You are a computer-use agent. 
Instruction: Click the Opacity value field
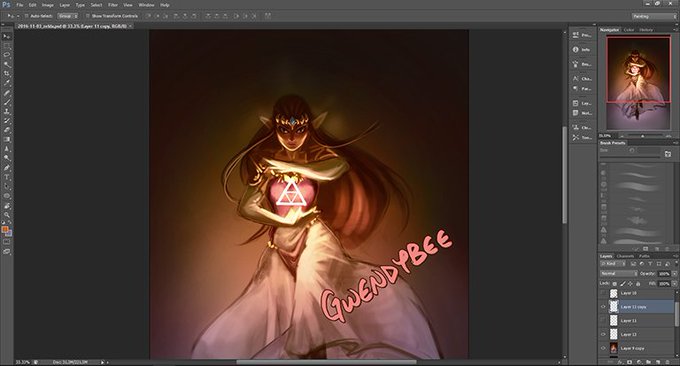pos(664,274)
